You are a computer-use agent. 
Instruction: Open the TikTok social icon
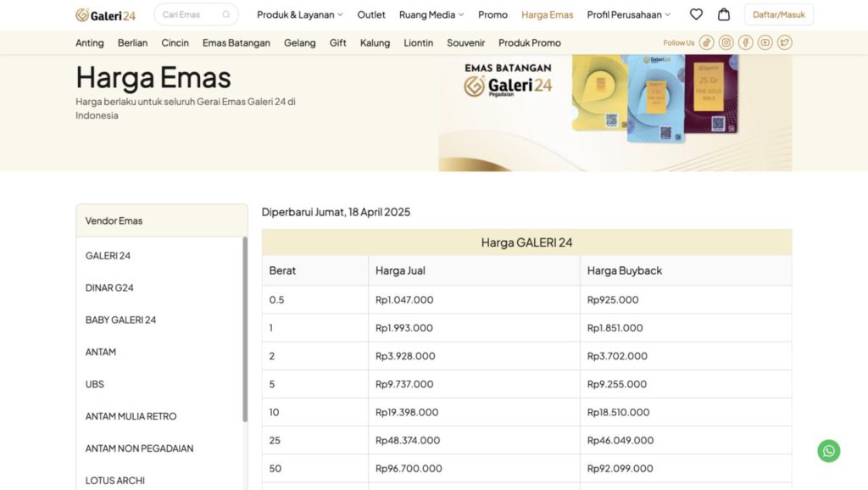[x=706, y=42]
